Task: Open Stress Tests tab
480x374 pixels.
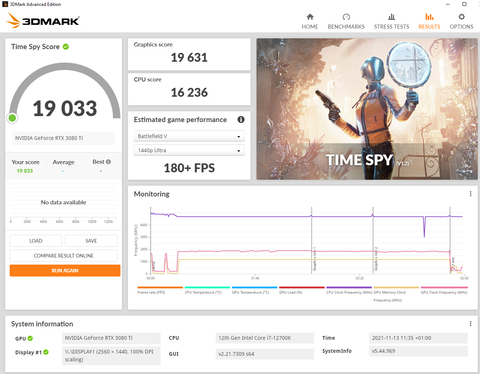Action: click(391, 22)
